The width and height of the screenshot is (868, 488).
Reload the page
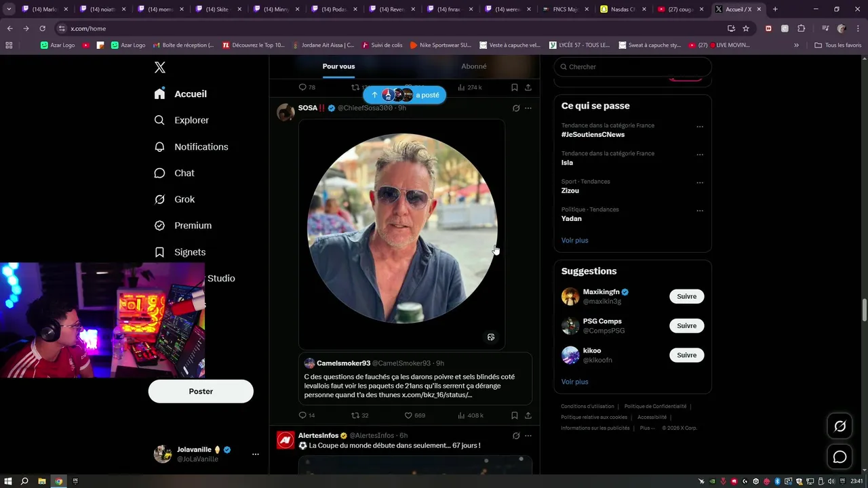(x=42, y=28)
